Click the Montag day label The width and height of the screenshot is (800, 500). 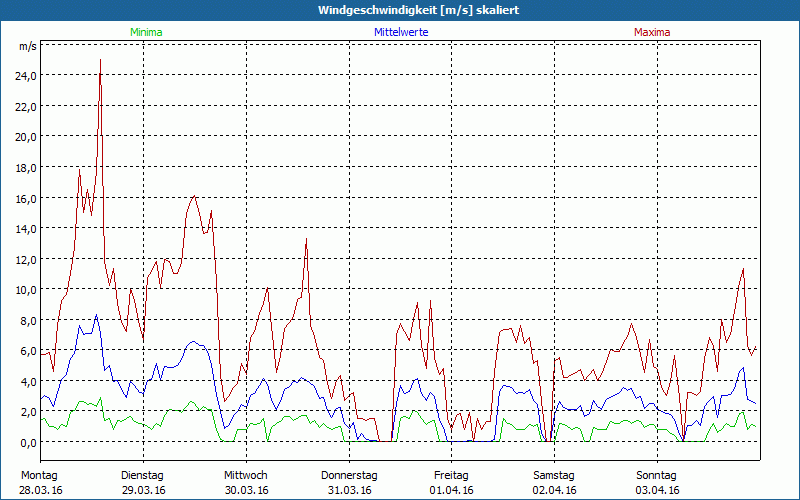click(39, 476)
